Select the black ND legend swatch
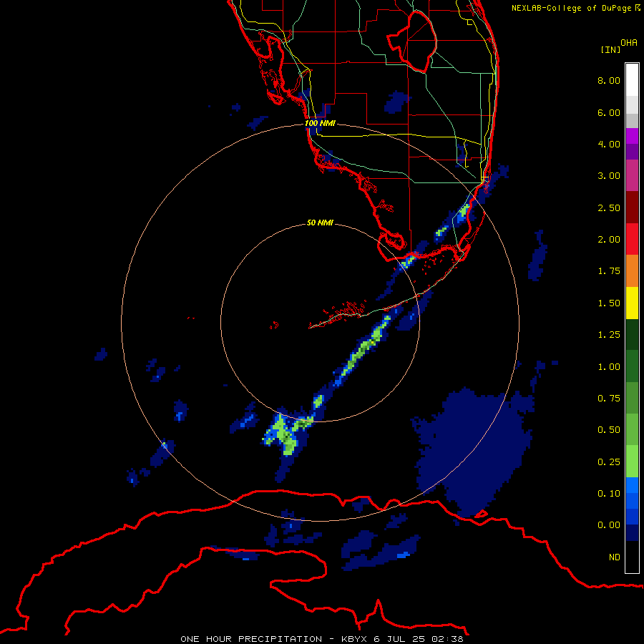Screen dimensions: 644x644 [632, 557]
